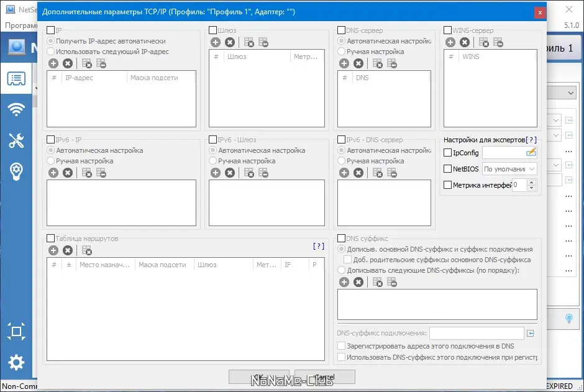
Task: Click add button in IPv6 - Шлюз section
Action: pos(216,173)
